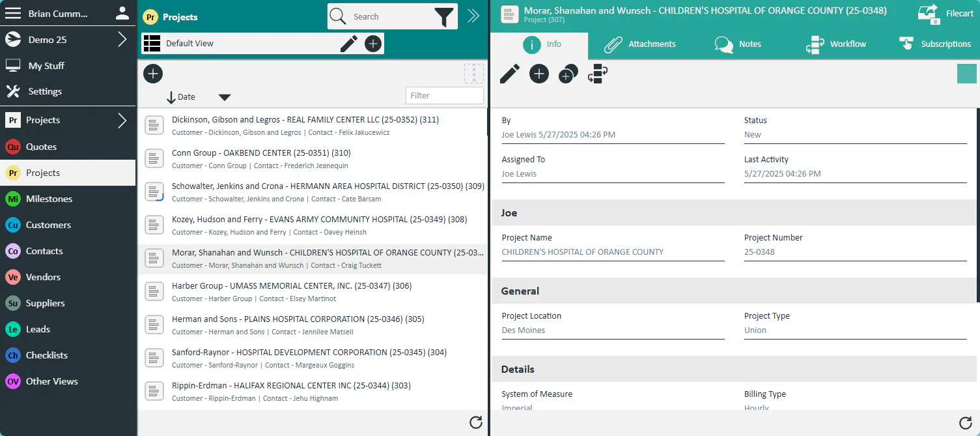Viewport: 980px width, 436px height.
Task: Open Customers in the sidebar
Action: pyautogui.click(x=68, y=225)
